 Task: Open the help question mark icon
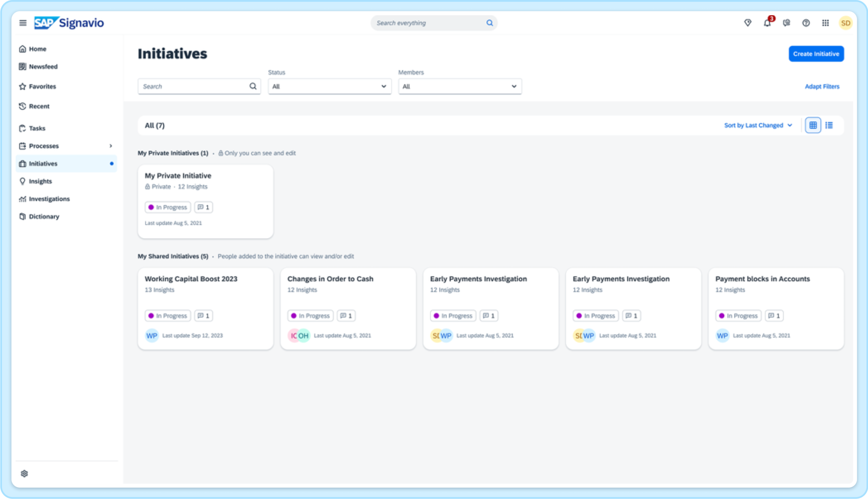tap(806, 23)
